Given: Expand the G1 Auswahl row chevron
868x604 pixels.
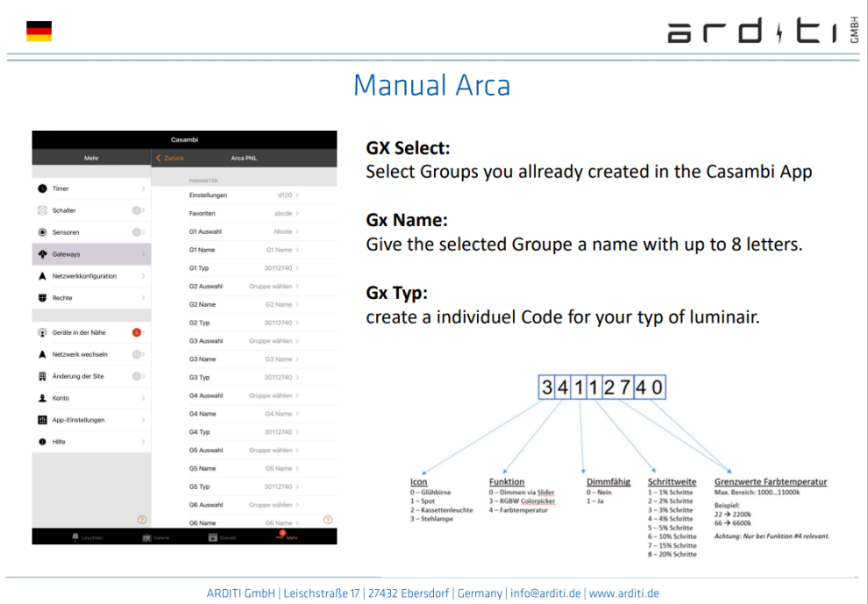Looking at the screenshot, I should [297, 232].
